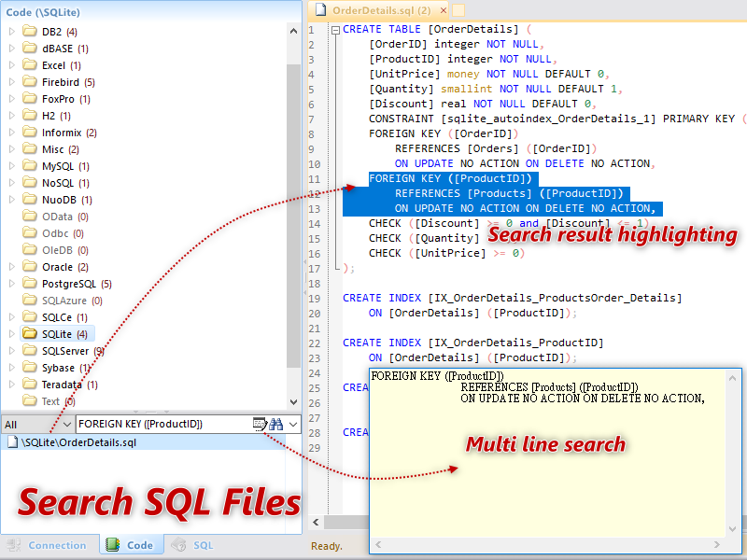Click editor horizontal scroll left arrow
Viewport: 747px width, 560px height.
pyautogui.click(x=316, y=522)
